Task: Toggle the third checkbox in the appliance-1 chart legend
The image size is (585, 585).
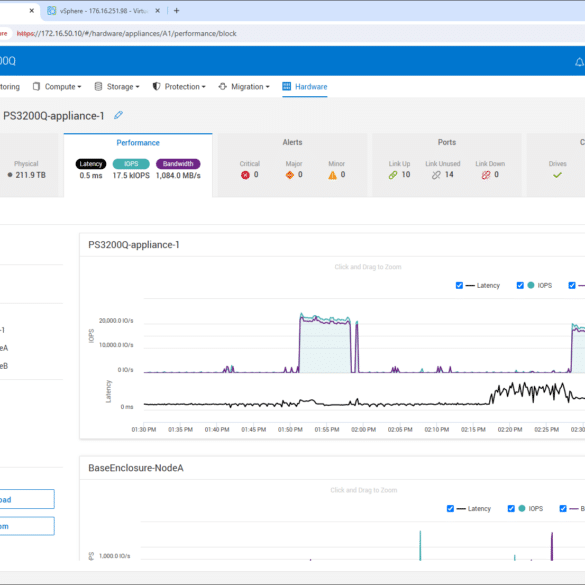Action: [x=572, y=285]
